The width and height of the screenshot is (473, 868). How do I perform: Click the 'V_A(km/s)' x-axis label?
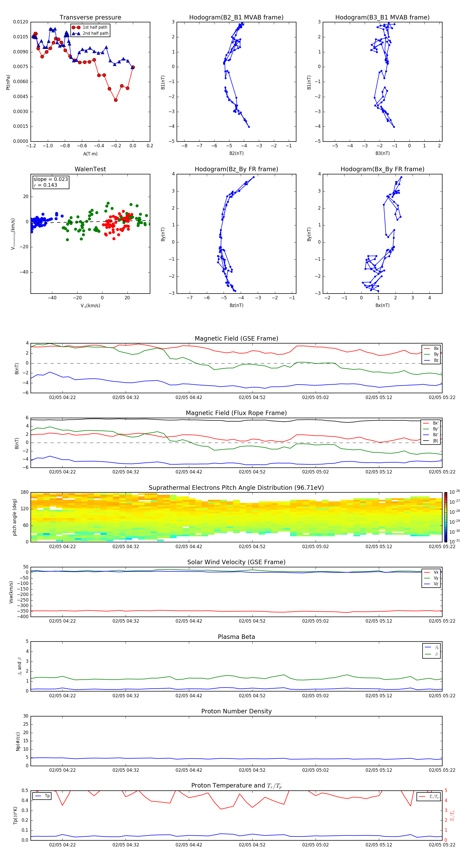click(x=90, y=306)
